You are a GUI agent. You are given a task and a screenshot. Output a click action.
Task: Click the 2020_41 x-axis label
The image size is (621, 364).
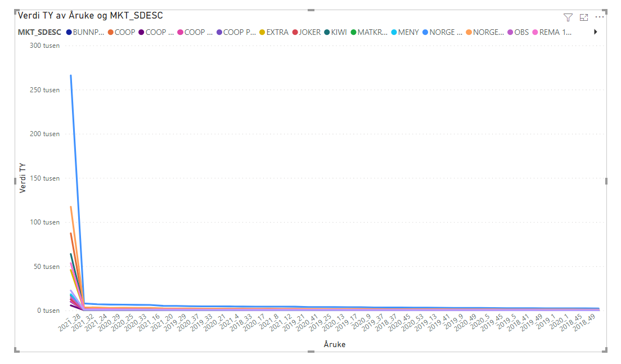pos(307,322)
